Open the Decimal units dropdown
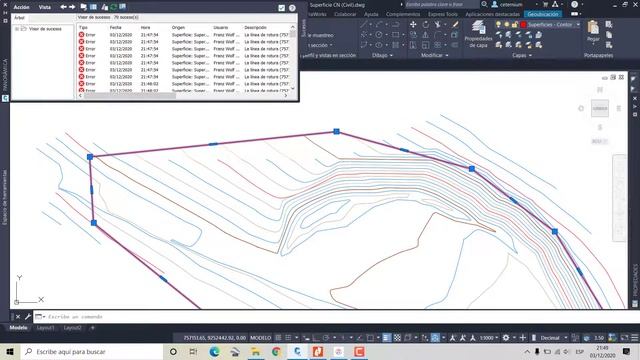 554,338
